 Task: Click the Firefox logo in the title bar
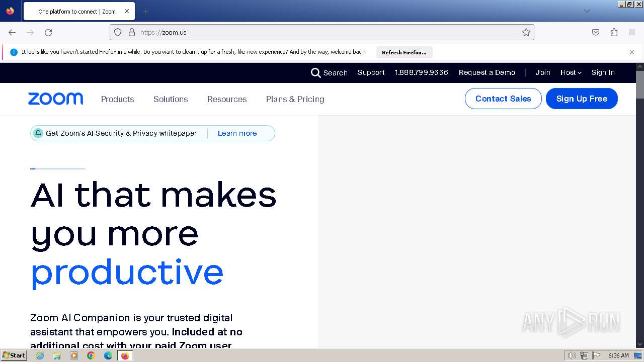point(10,11)
